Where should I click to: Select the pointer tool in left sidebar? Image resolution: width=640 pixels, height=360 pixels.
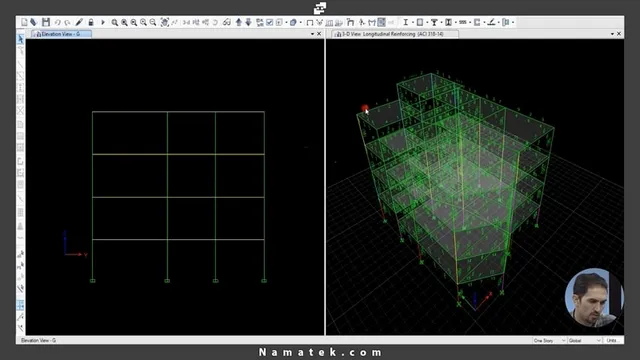click(20, 39)
